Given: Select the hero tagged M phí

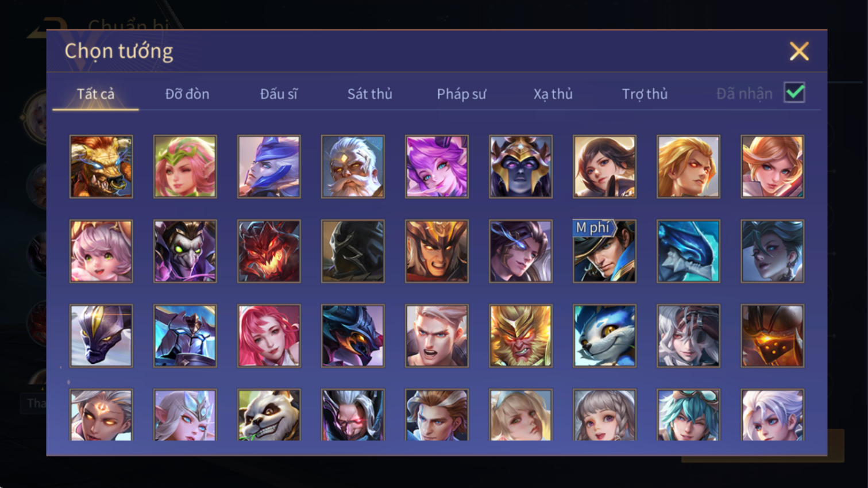Looking at the screenshot, I should [x=604, y=251].
